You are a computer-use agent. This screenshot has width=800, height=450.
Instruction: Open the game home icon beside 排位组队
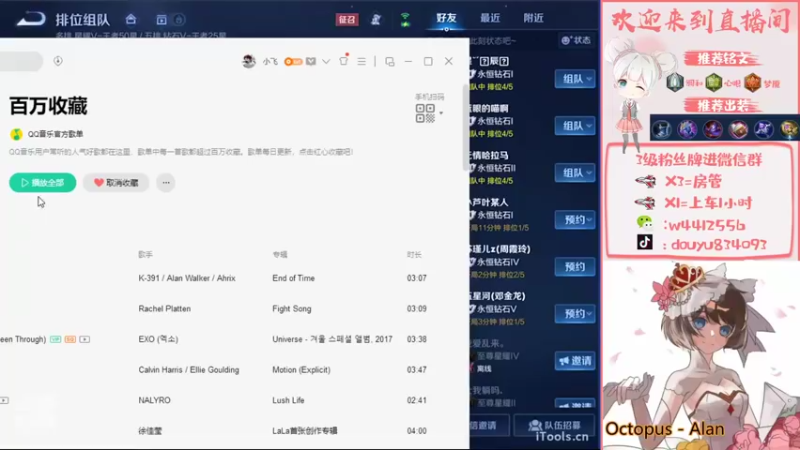point(131,19)
